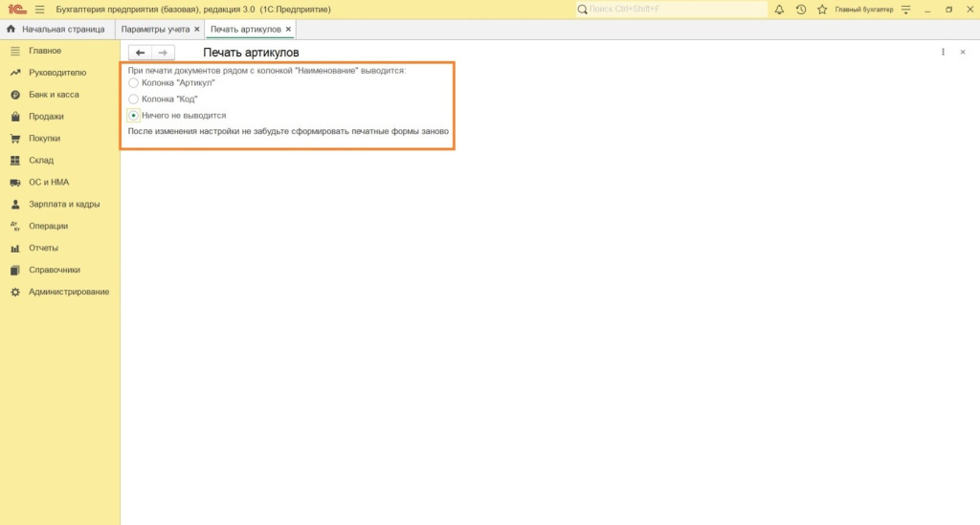Open the three-dot more actions menu

point(943,53)
